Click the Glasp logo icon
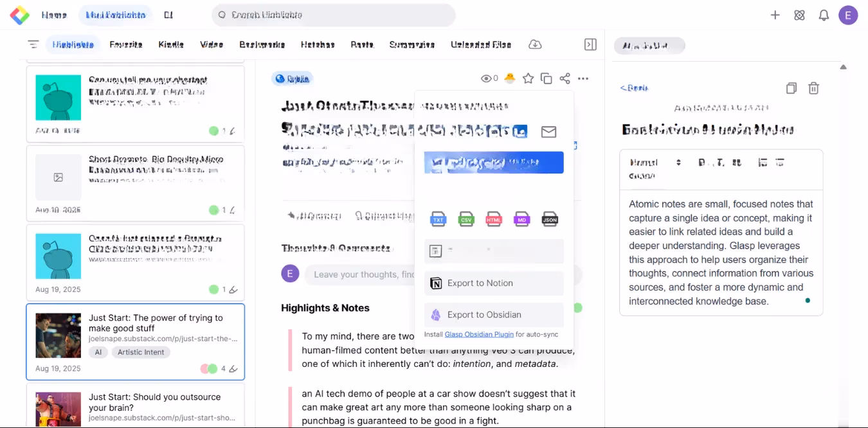868x428 pixels. pos(19,15)
